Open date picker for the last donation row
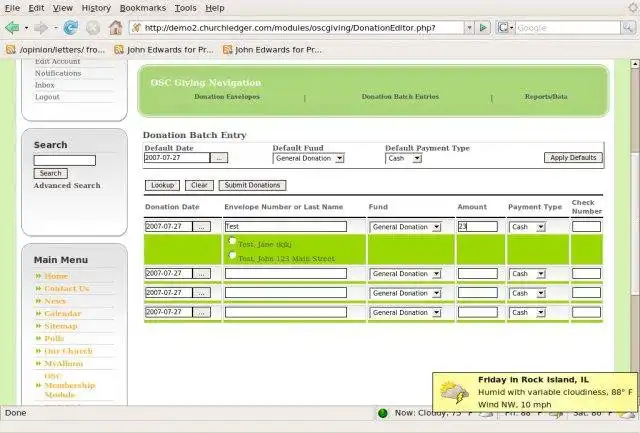Screen dimensions: 640x433 (x=202, y=312)
